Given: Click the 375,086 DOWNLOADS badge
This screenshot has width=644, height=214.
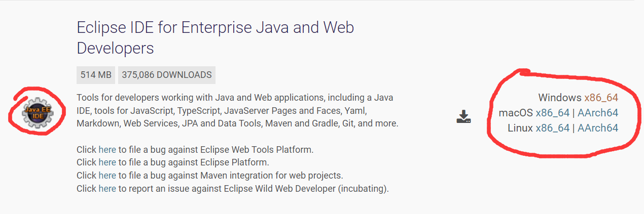Looking at the screenshot, I should tap(167, 75).
